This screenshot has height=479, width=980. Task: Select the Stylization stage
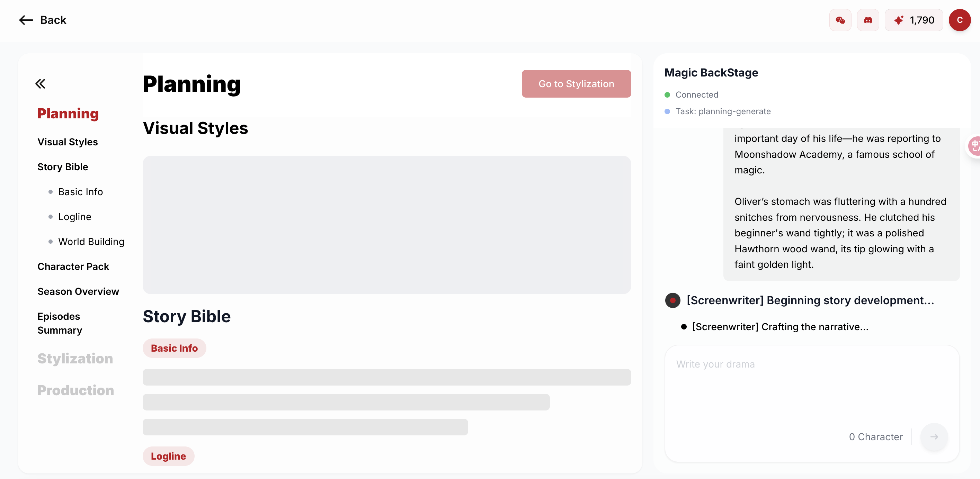pyautogui.click(x=75, y=359)
